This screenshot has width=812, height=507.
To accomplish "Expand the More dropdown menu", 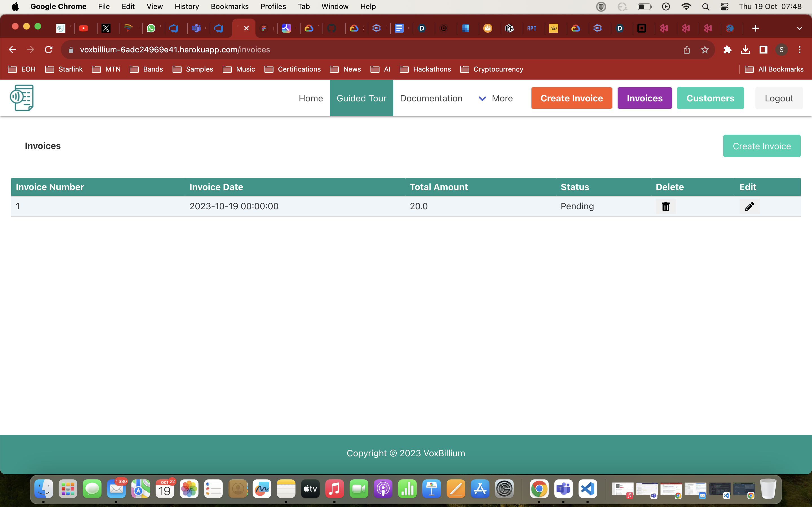I will coord(496,98).
